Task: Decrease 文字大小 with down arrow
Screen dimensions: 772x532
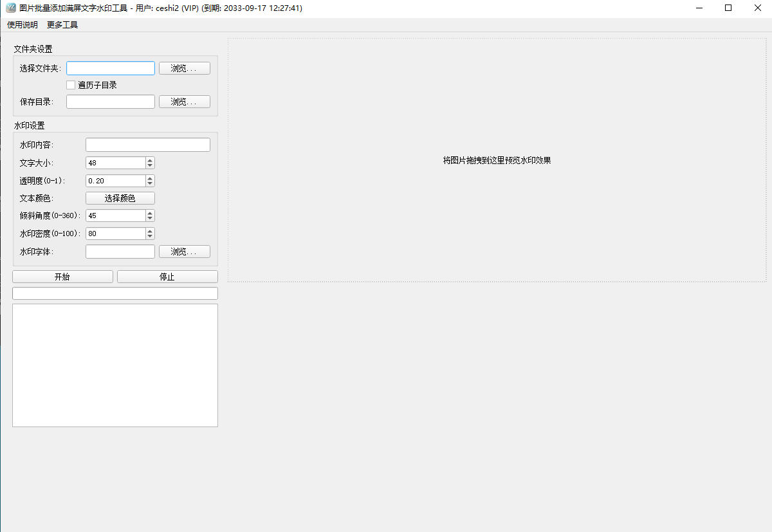Action: [150, 166]
